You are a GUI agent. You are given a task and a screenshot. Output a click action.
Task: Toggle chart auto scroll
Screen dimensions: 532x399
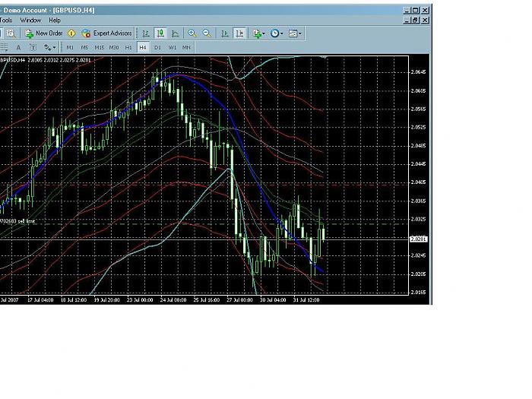225,33
